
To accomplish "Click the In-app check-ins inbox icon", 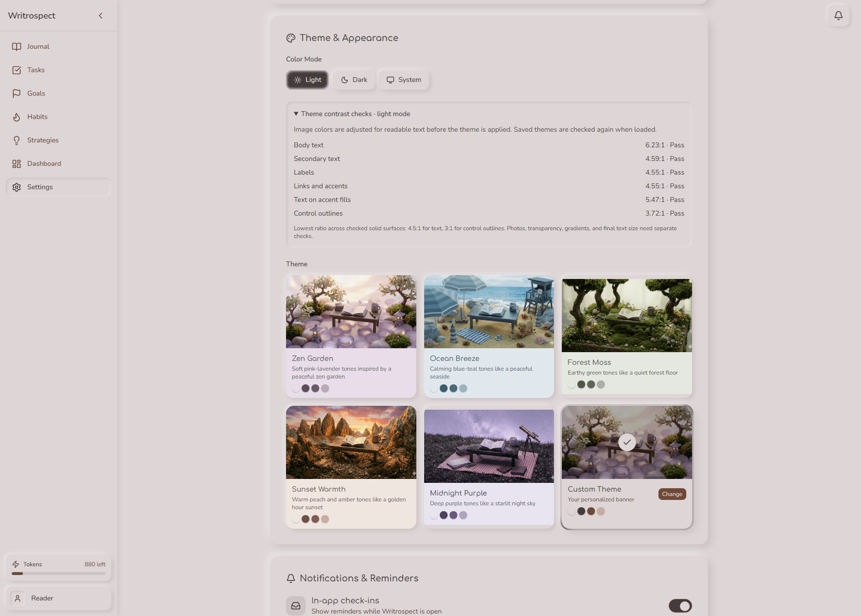I will [296, 606].
